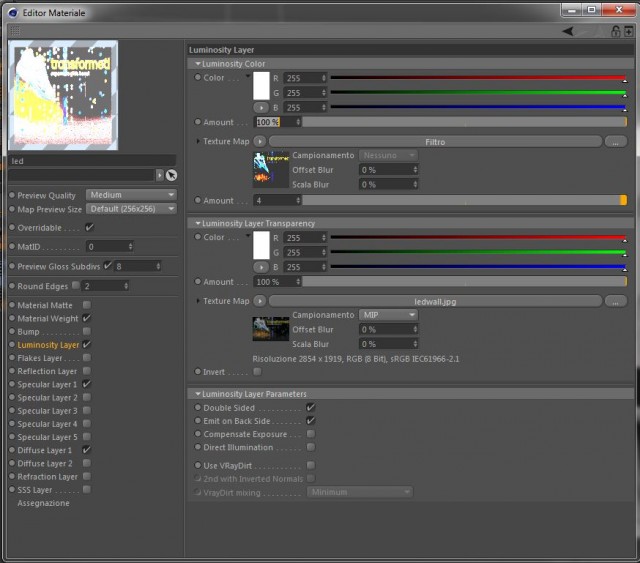Click Round Edges value stepper
This screenshot has width=640, height=563.
(x=126, y=286)
